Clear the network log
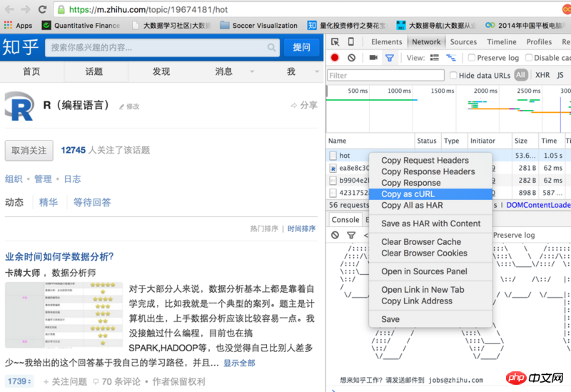 (x=351, y=58)
